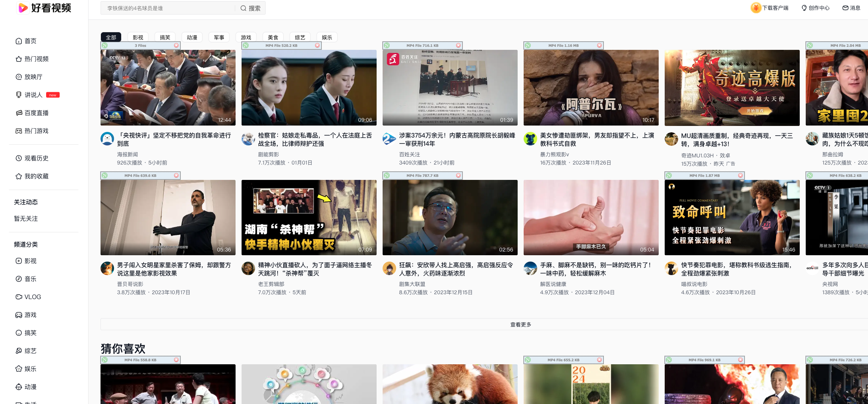Open title 狂飙：安欣带人找上高启强
The width and height of the screenshot is (868, 404).
point(456,269)
